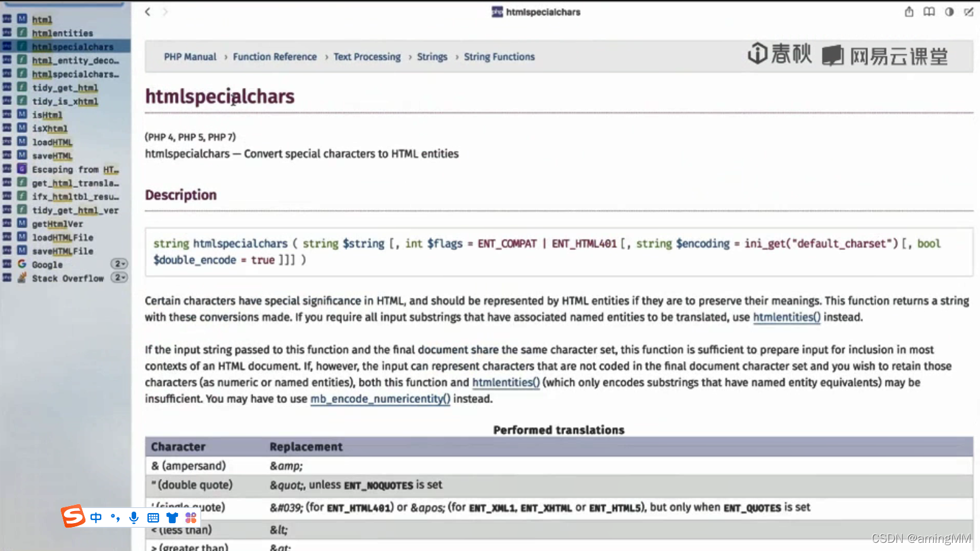The width and height of the screenshot is (980, 551).
Task: Click the docset icon beside html result
Action: coord(7,20)
